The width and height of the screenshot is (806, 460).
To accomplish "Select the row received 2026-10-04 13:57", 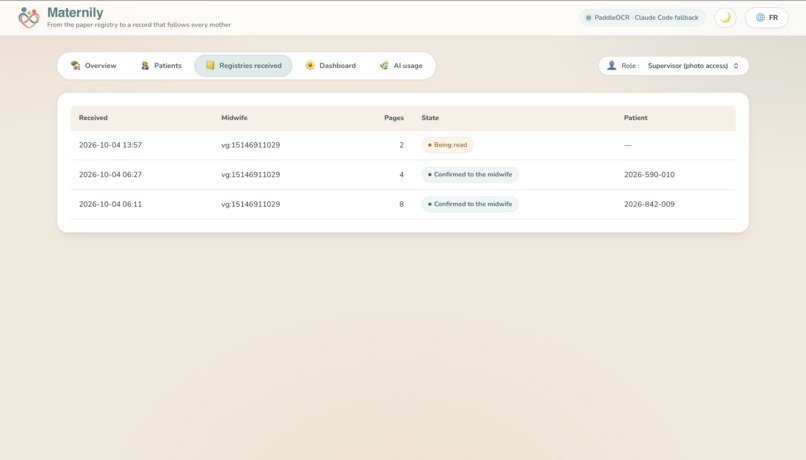I will point(403,145).
